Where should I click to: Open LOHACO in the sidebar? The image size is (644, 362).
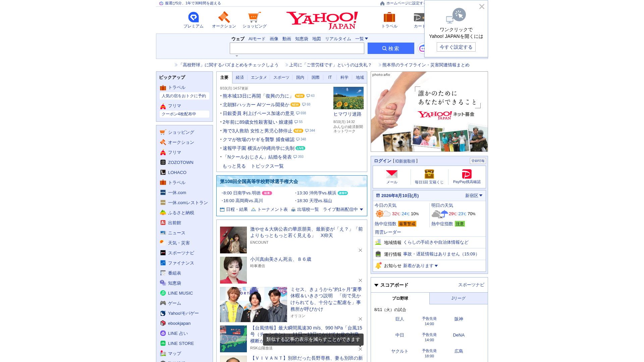coord(177,172)
